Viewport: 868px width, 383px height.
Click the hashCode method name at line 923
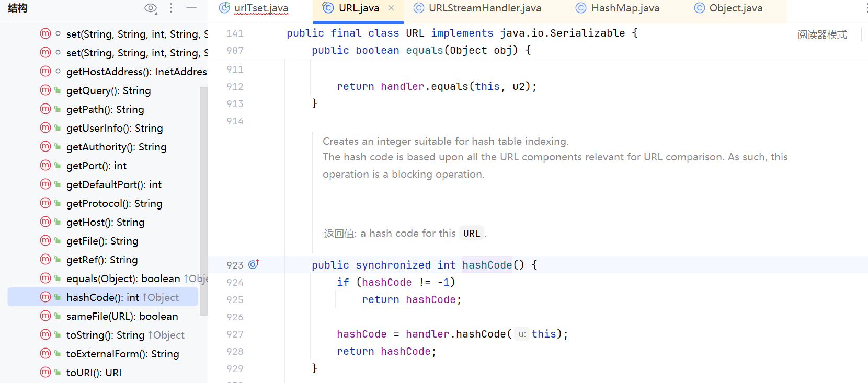pos(487,265)
